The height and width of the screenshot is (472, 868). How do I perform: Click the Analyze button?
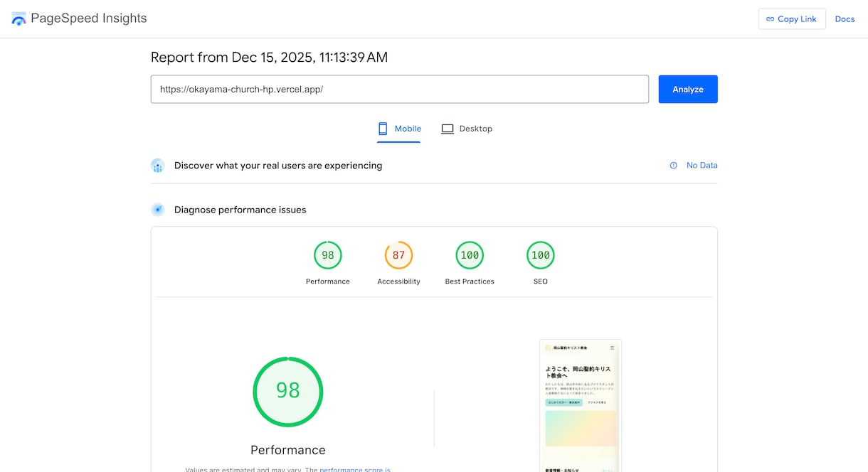pyautogui.click(x=688, y=90)
